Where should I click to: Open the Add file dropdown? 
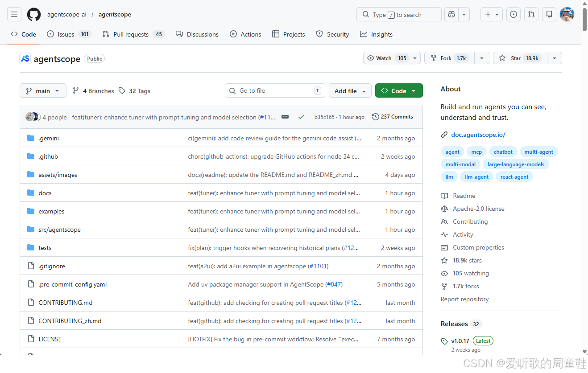tap(350, 90)
